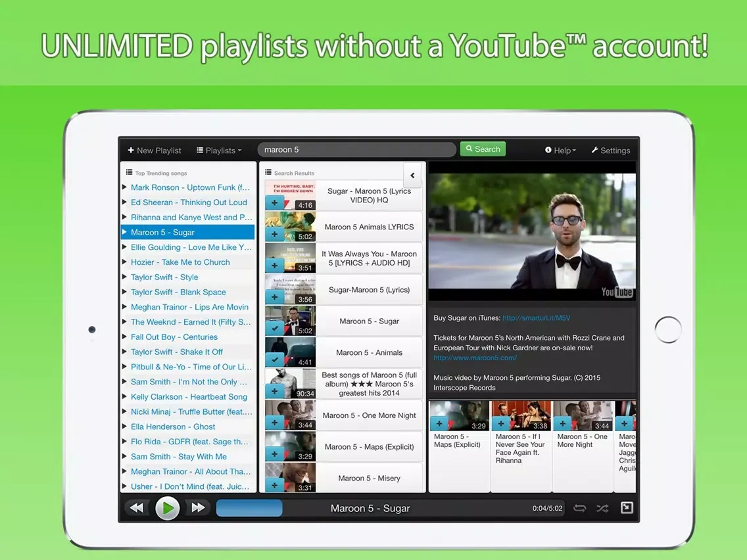
Task: Add It Was Always You with plus icon
Action: click(274, 266)
